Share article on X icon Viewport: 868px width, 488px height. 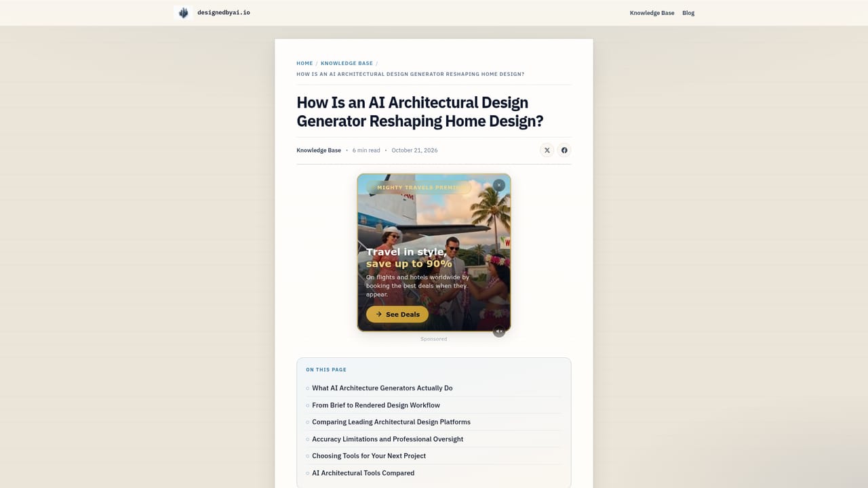click(x=547, y=150)
